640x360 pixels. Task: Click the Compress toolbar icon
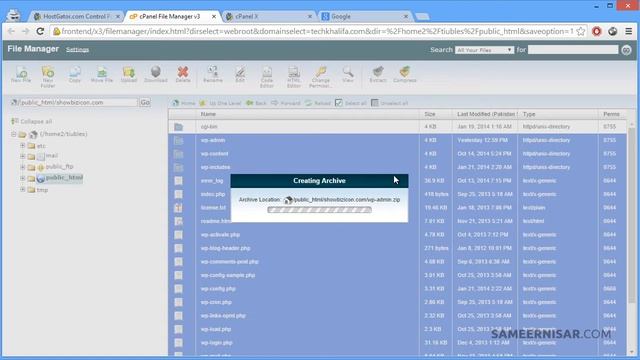click(404, 75)
